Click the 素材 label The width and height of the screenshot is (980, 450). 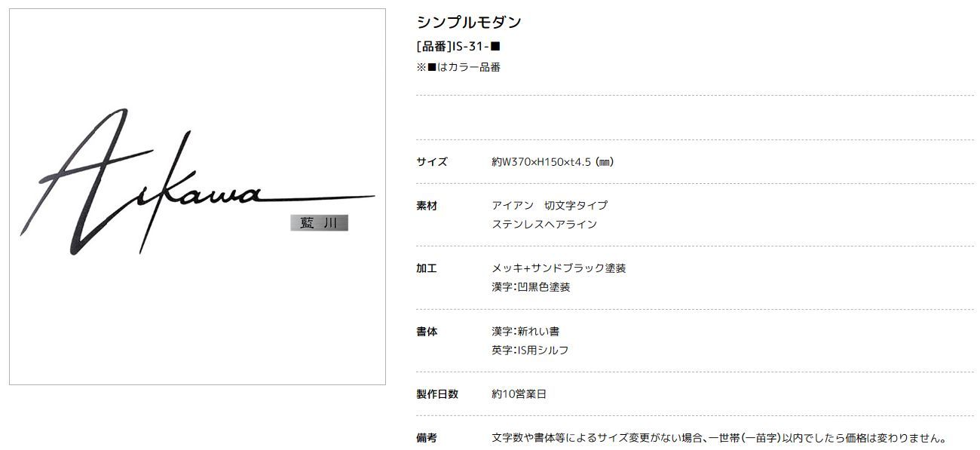click(427, 205)
